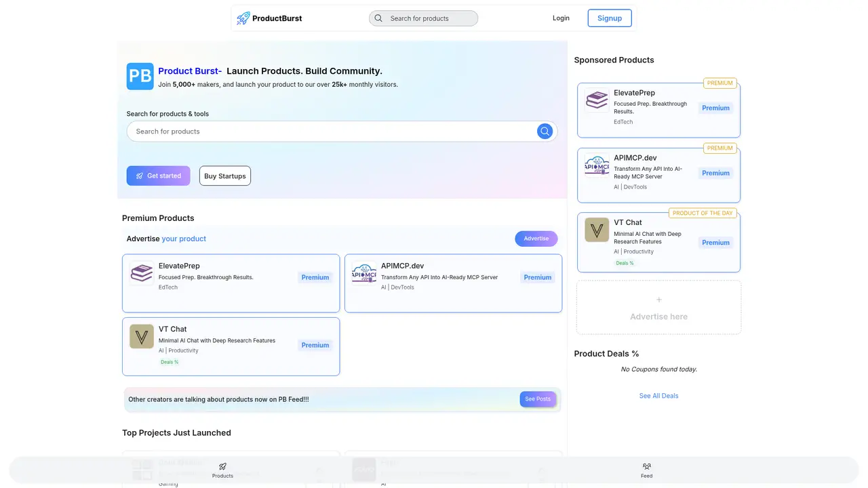Click Deals % tag on sponsored VT Chat

tap(625, 263)
